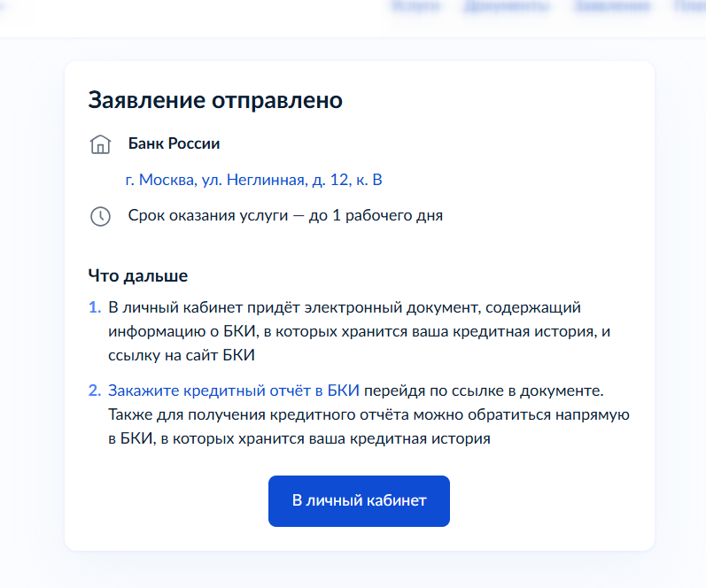This screenshot has width=706, height=588.
Task: Open the blurred Услуги item in top navigation
Action: pyautogui.click(x=415, y=6)
